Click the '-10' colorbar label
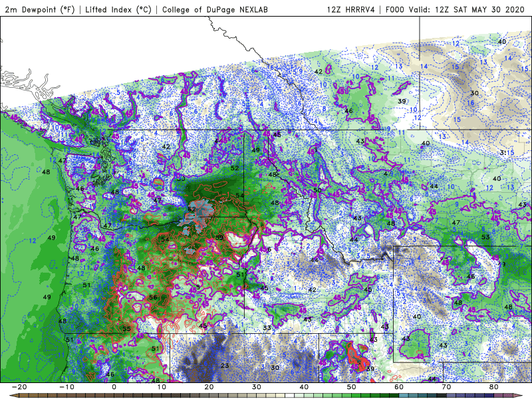The image size is (532, 399). [x=66, y=387]
